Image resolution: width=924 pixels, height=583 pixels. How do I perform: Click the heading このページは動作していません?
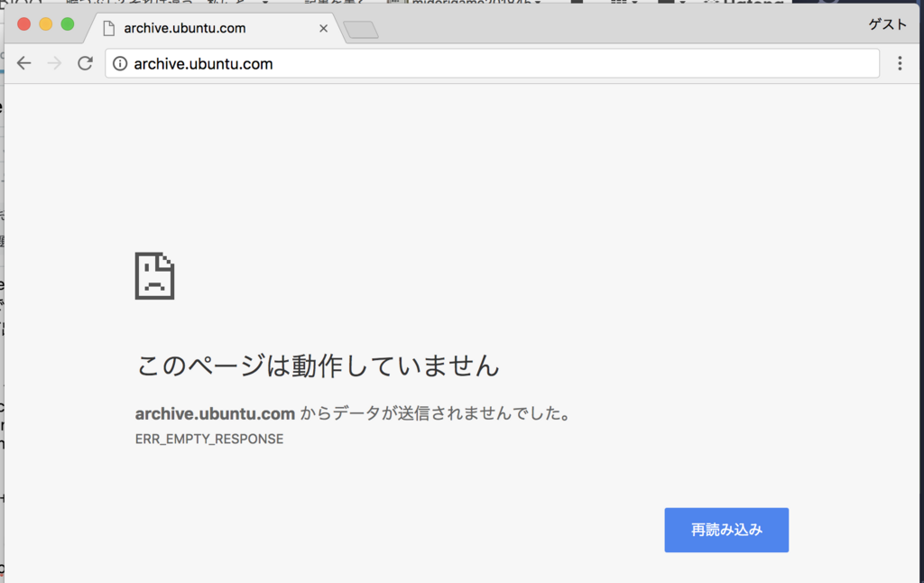pyautogui.click(x=319, y=366)
